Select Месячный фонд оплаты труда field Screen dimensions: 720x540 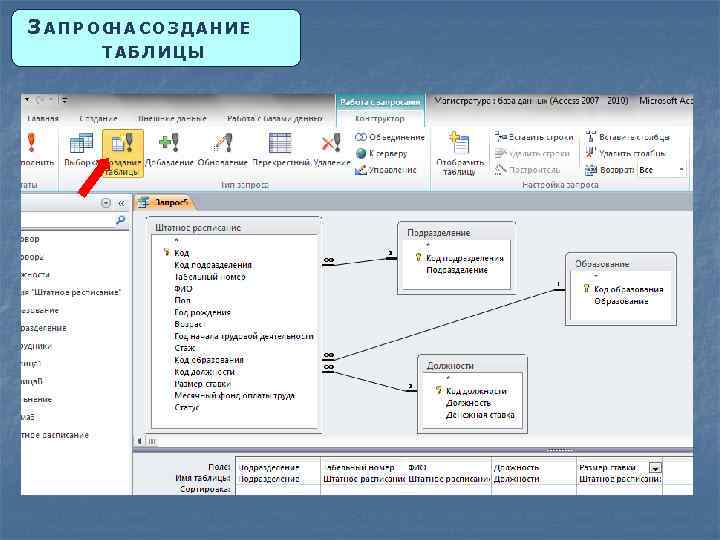click(235, 396)
